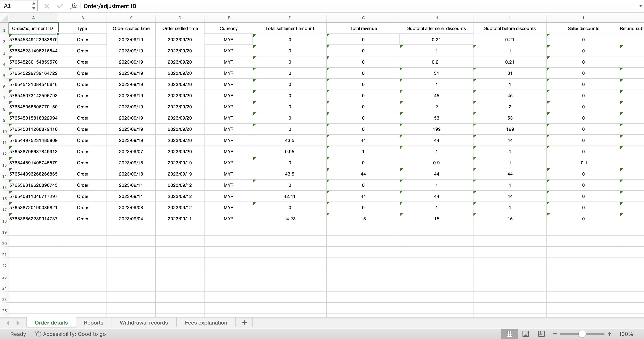Image resolution: width=644 pixels, height=339 pixels.
Task: Select column F header
Action: click(290, 18)
